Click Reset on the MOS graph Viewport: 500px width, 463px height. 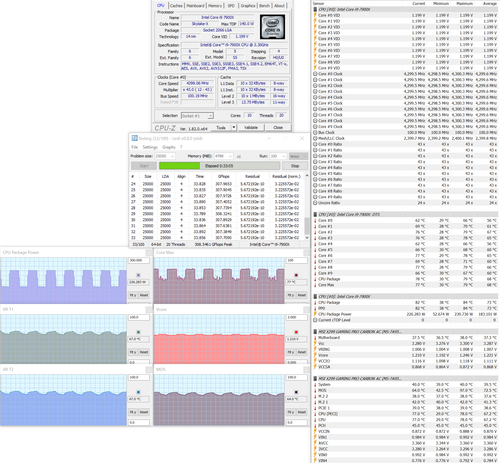(302, 412)
